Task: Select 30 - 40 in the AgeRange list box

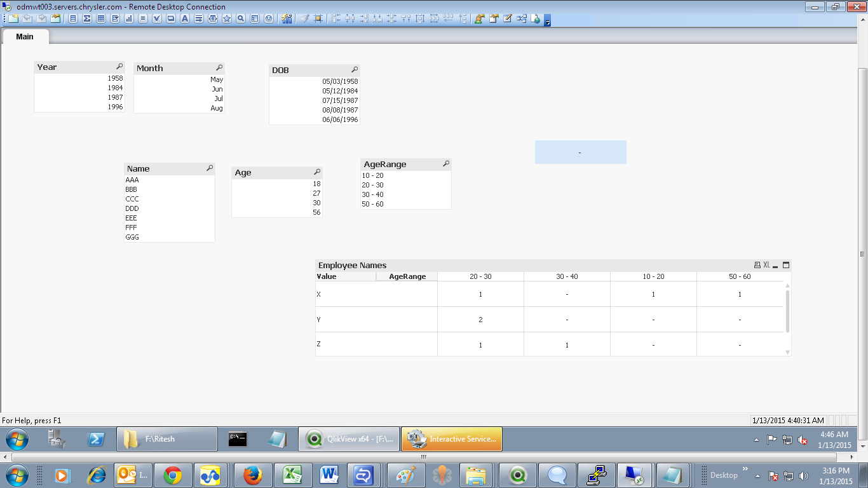Action: [x=406, y=195]
